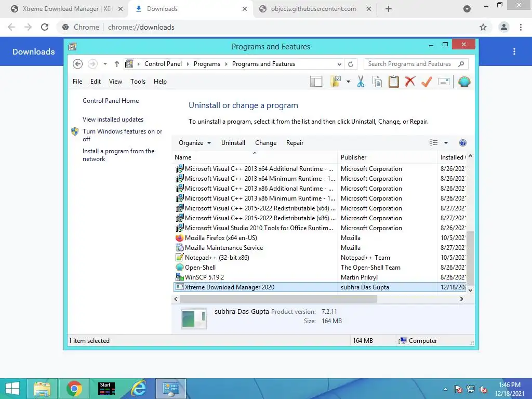Open the recent locations dropdown arrow
This screenshot has width=532, height=399.
105,64
